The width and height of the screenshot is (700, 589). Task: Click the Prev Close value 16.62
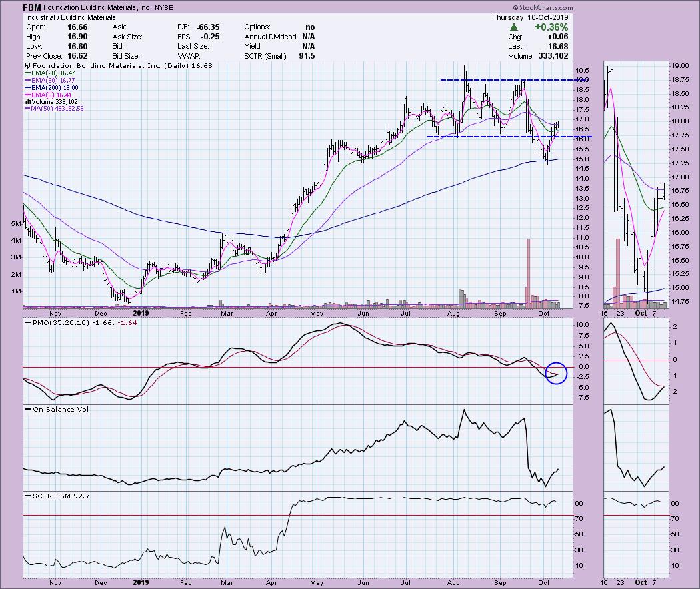[x=77, y=56]
